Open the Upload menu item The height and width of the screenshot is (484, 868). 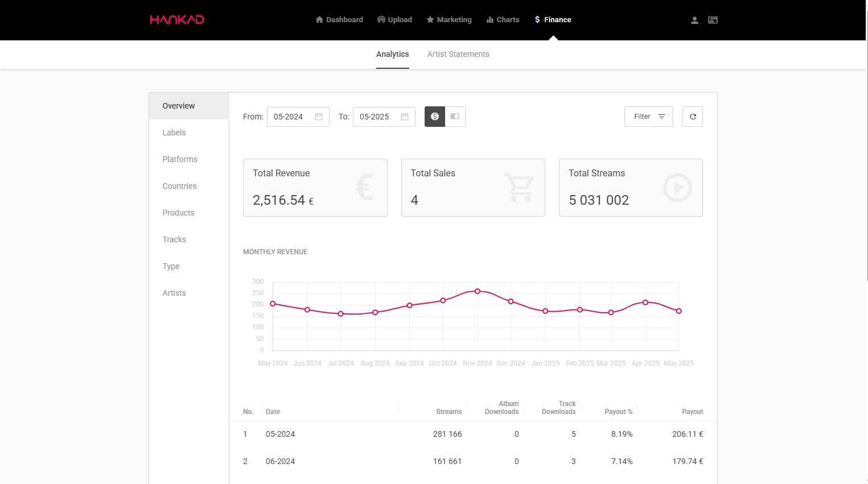point(394,19)
